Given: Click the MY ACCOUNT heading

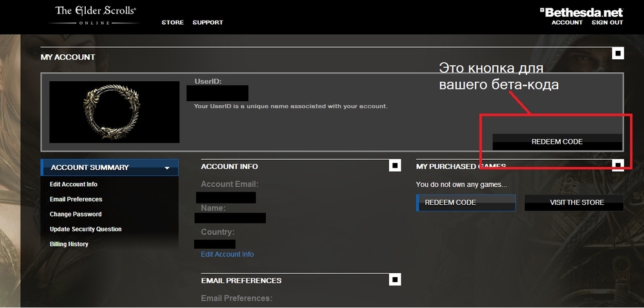Looking at the screenshot, I should pos(68,57).
